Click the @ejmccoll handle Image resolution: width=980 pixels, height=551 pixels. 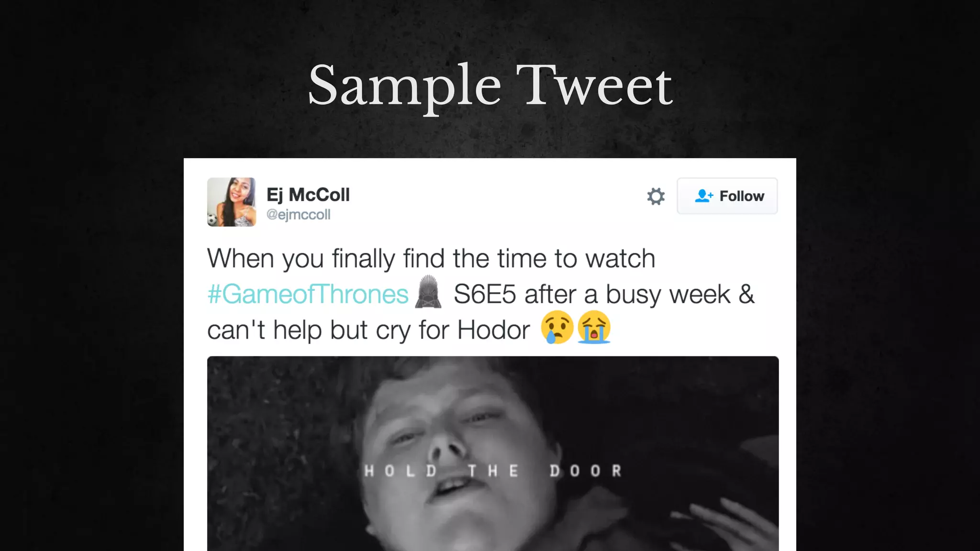tap(298, 215)
